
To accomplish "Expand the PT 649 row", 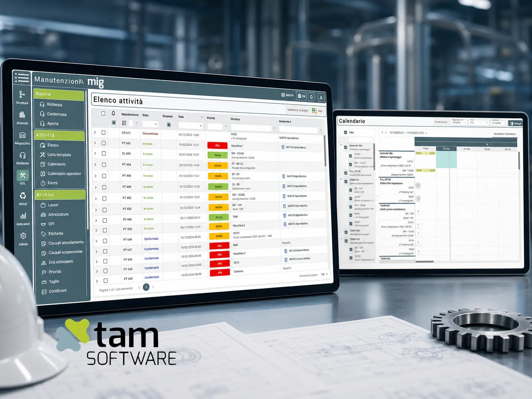I will click(x=97, y=241).
